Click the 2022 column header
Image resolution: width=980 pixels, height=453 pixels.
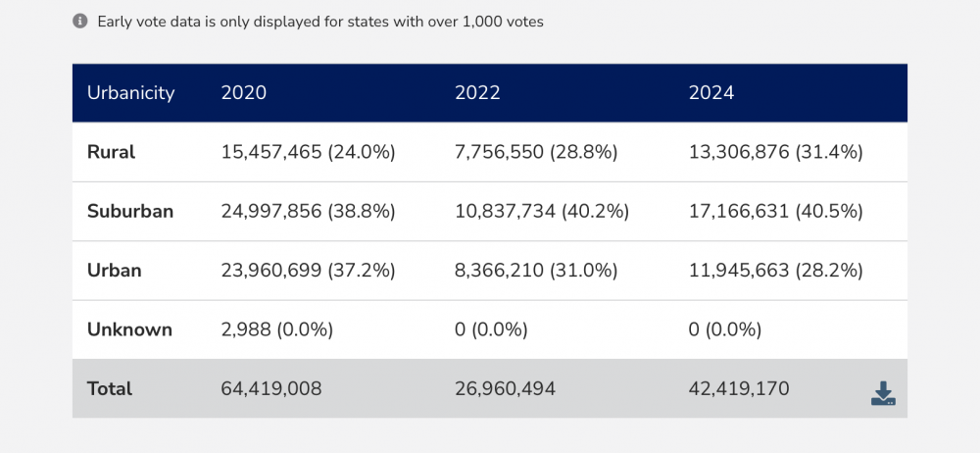pos(477,93)
